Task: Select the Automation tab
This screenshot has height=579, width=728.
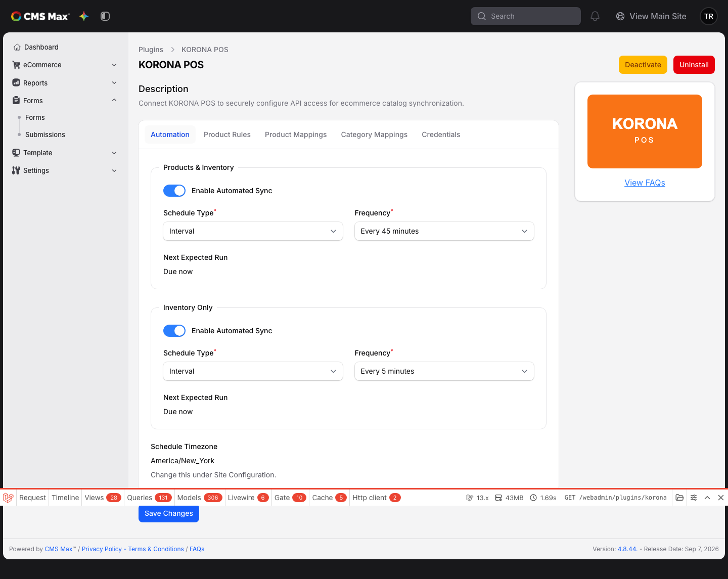Action: point(170,135)
